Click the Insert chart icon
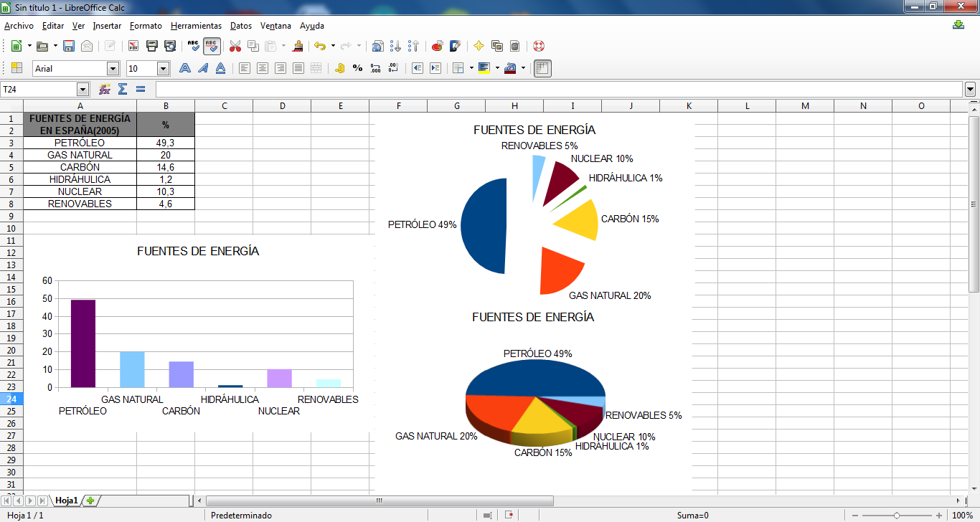Viewport: 980px width, 522px height. tap(437, 46)
